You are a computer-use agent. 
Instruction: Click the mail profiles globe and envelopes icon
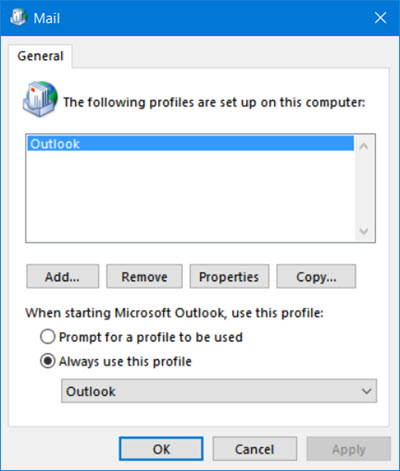click(40, 99)
